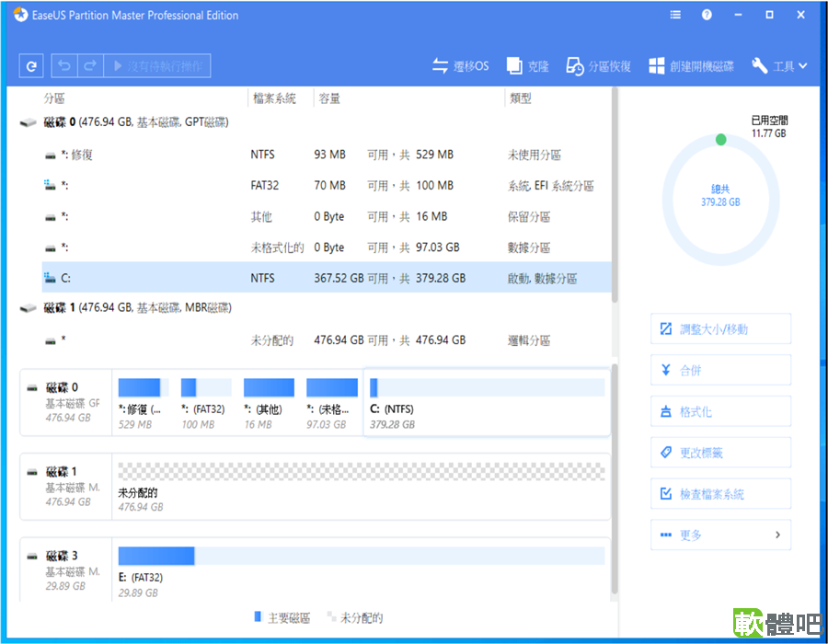
Task: Click the drive icon of 磁碟 1 header
Action: point(28,308)
